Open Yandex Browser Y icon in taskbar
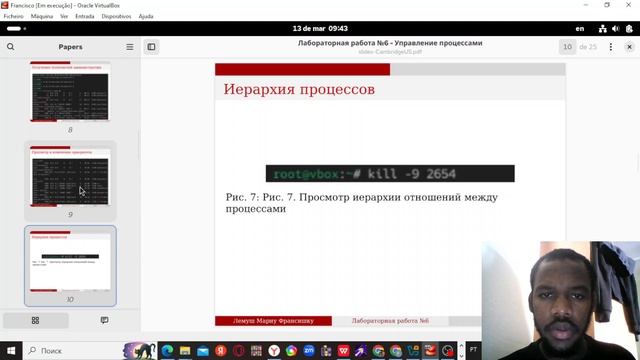The height and width of the screenshot is (360, 640). pyautogui.click(x=274, y=351)
